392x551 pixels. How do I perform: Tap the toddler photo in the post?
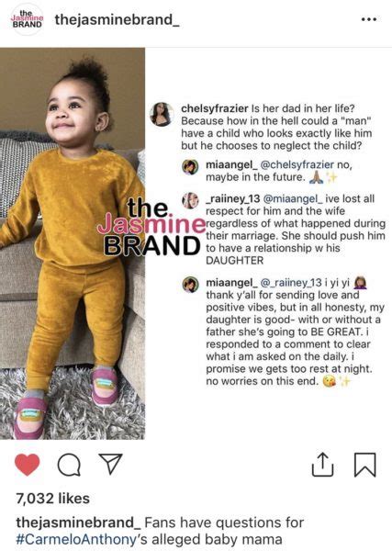point(73,243)
